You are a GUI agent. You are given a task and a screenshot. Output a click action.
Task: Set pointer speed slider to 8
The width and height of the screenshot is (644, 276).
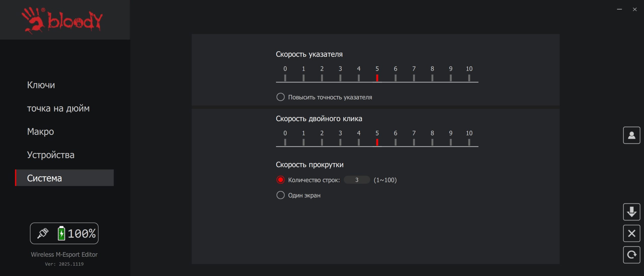[x=432, y=78]
